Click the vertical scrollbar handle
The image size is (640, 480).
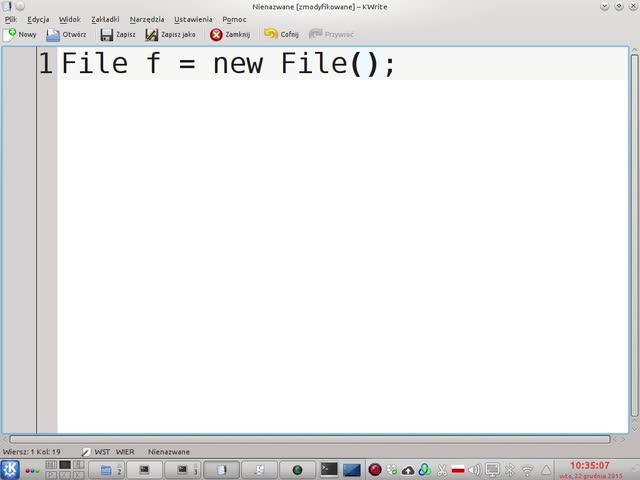click(x=634, y=236)
